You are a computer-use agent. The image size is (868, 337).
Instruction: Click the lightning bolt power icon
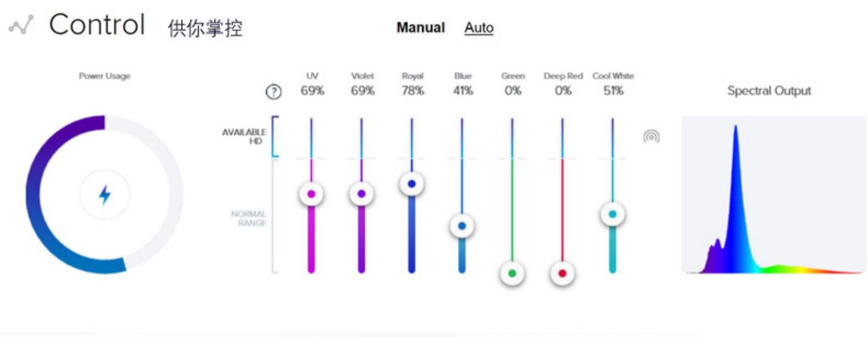point(104,195)
